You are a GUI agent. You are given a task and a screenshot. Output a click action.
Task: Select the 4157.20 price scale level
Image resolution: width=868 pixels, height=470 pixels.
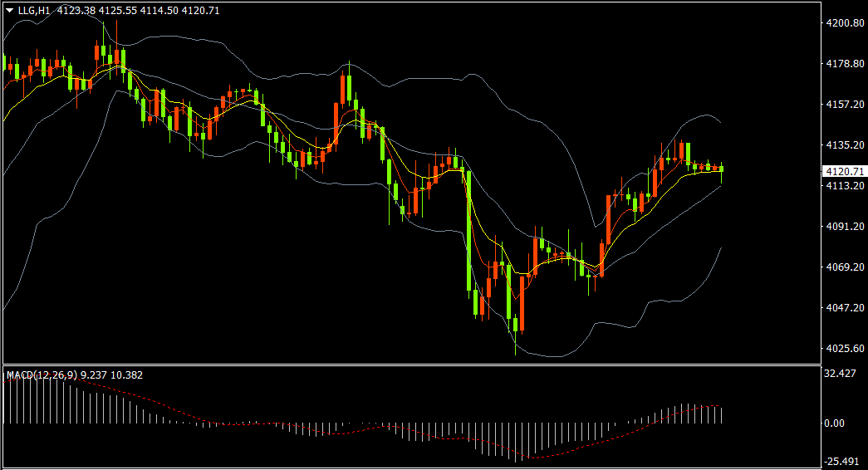point(845,104)
